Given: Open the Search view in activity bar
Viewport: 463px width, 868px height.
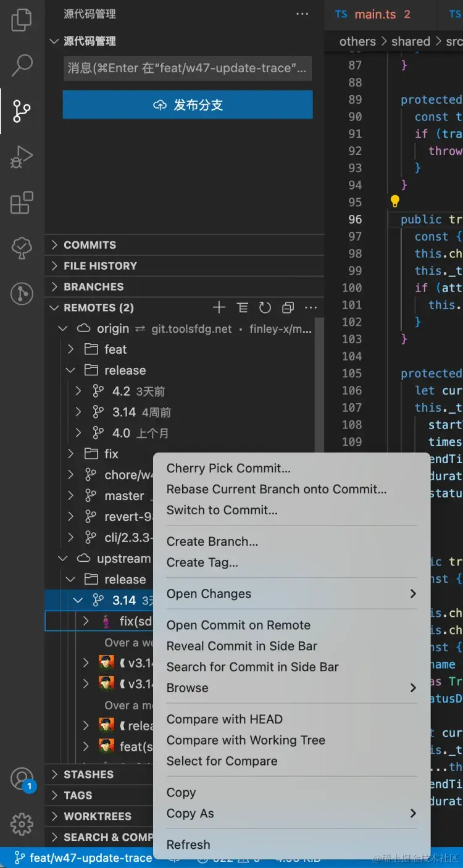Looking at the screenshot, I should pyautogui.click(x=22, y=65).
